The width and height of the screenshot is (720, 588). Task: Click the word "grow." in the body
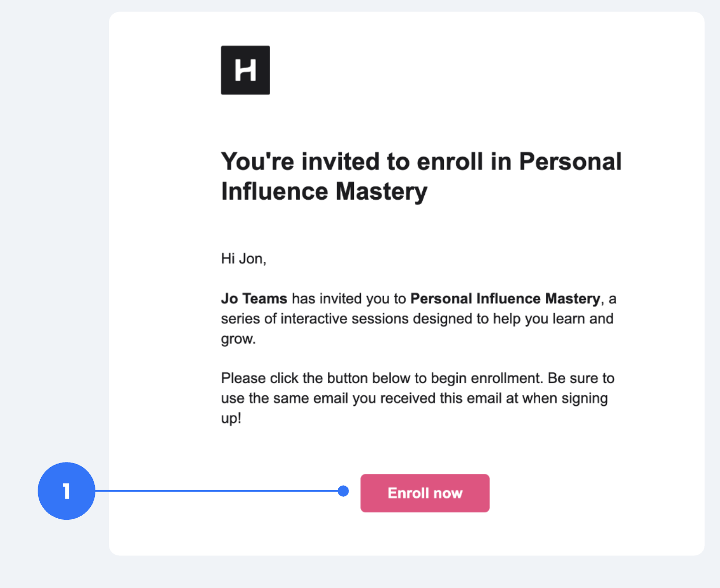[x=238, y=339]
